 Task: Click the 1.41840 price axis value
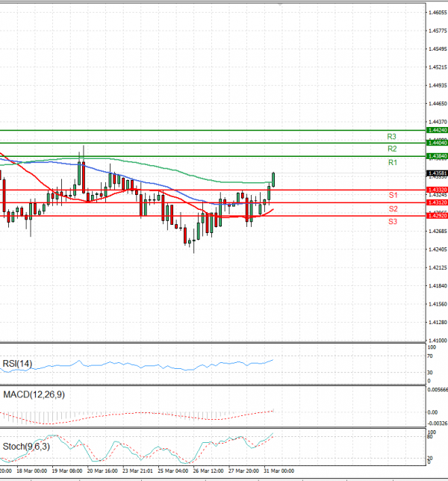click(x=438, y=286)
